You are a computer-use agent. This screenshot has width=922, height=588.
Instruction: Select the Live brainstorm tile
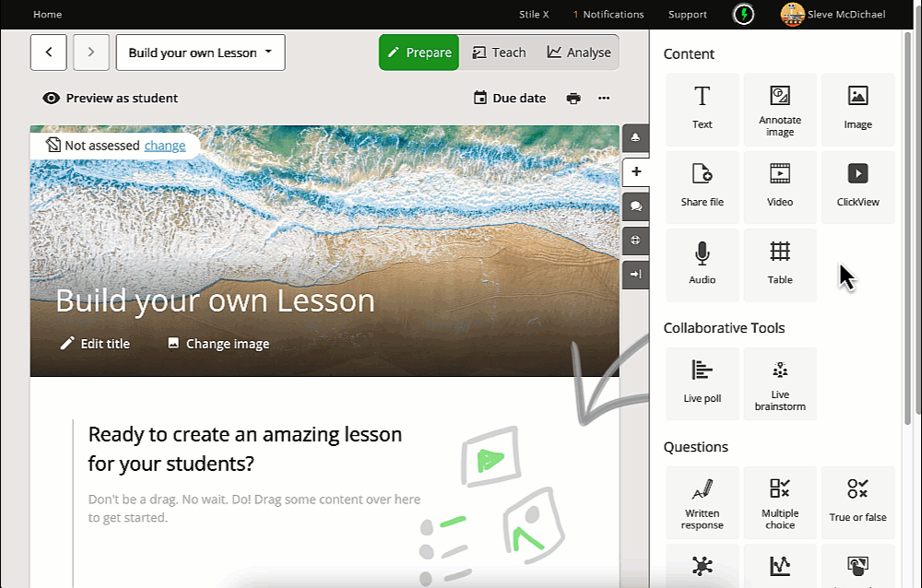click(780, 384)
